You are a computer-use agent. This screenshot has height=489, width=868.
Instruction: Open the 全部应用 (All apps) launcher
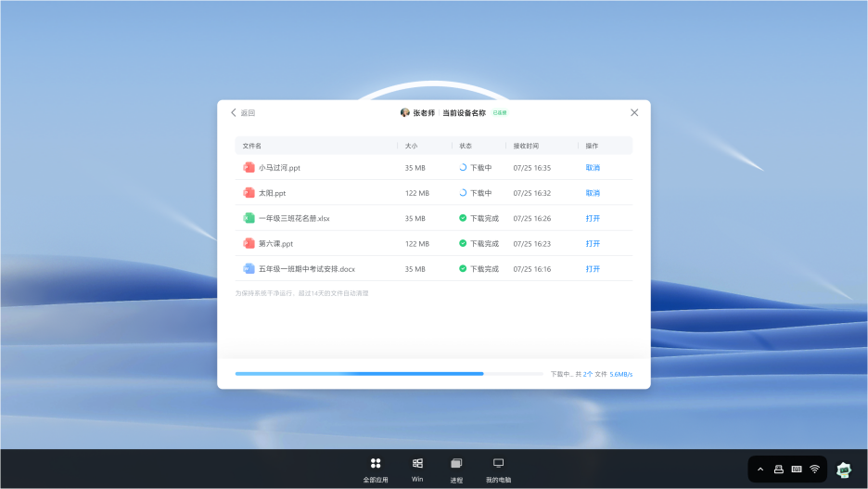376,464
